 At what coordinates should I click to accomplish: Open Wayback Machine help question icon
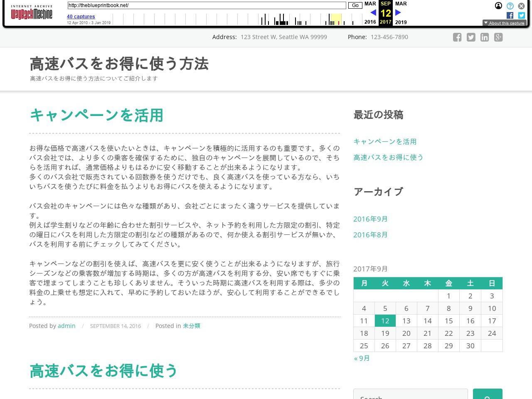click(510, 6)
